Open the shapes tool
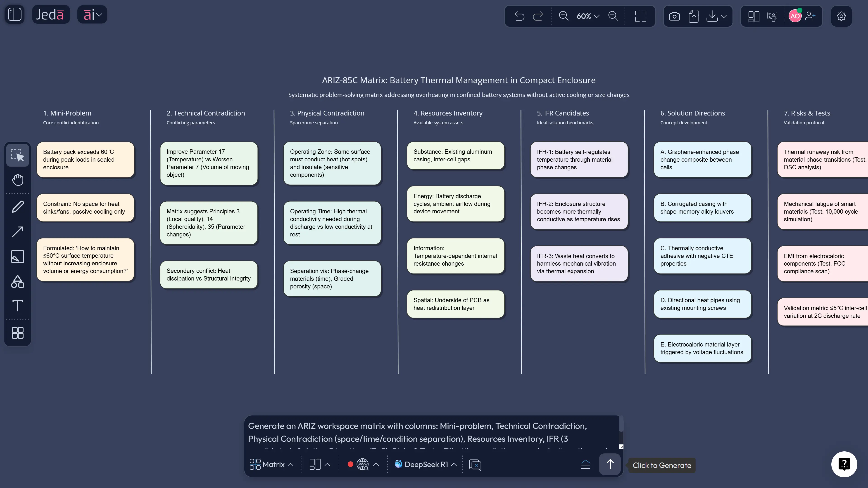This screenshot has width=868, height=488. point(17,282)
